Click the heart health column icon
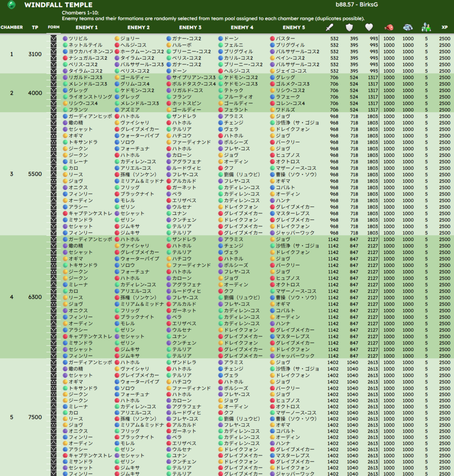Image resolution: width=454 pixels, height=476 pixels. pos(369,27)
